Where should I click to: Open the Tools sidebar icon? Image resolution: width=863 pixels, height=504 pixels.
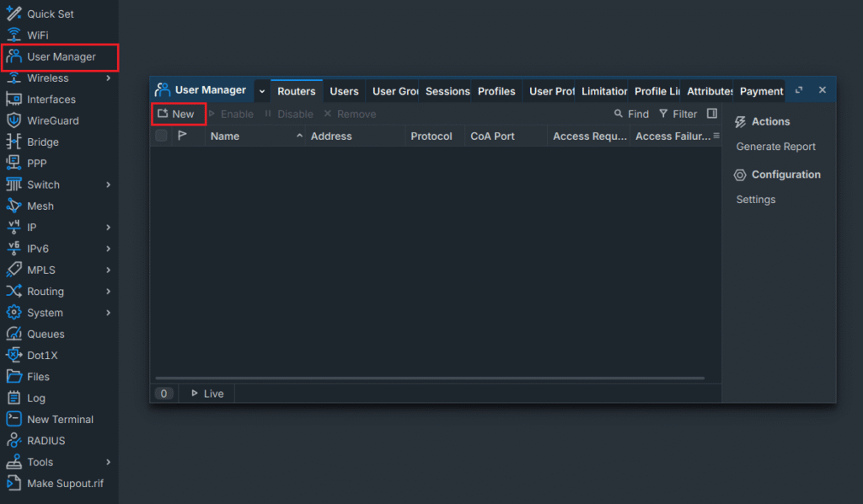tap(13, 462)
